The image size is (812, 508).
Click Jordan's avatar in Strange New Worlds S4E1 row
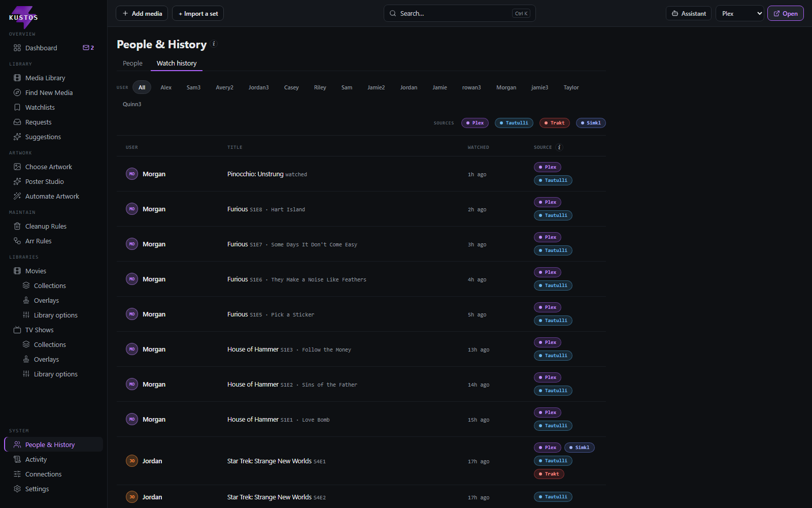tap(132, 461)
